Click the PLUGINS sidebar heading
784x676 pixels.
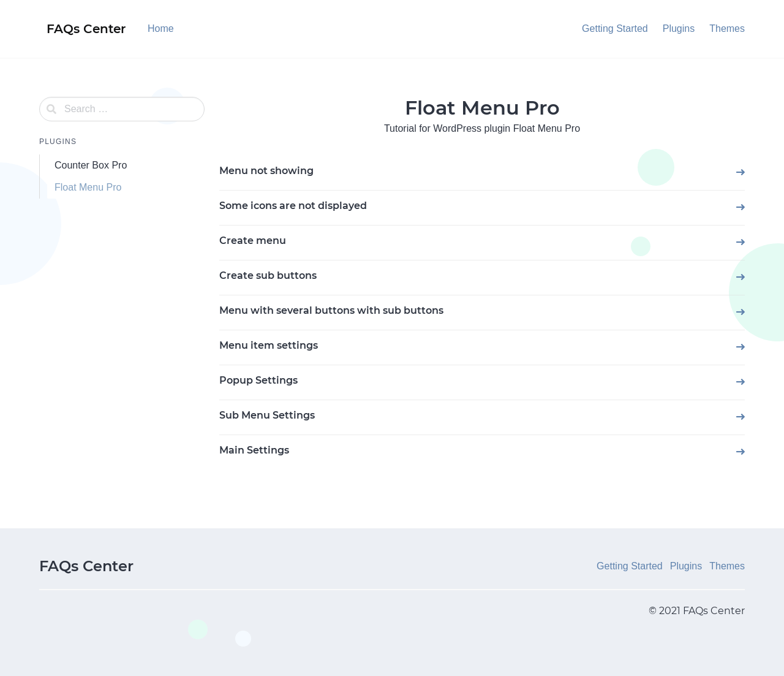coord(58,142)
